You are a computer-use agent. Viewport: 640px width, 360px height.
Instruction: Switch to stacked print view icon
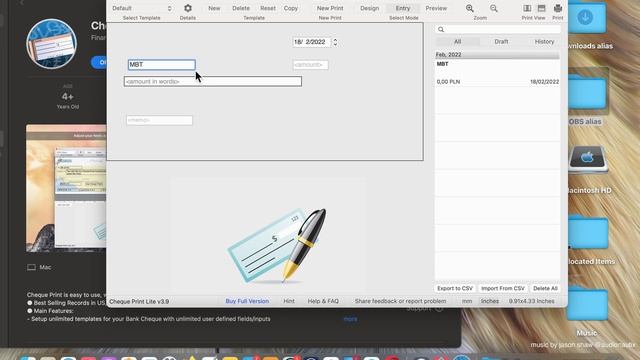[541, 8]
